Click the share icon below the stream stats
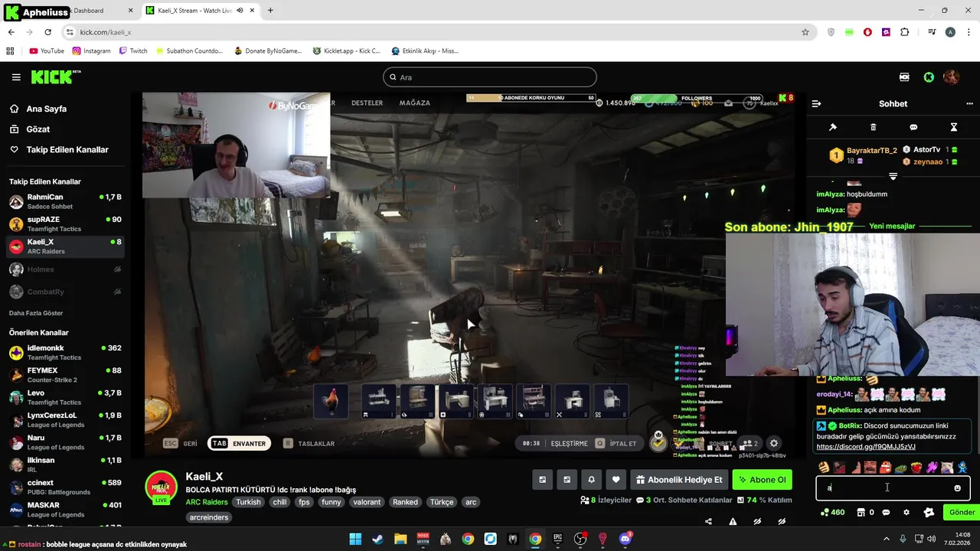980x551 pixels. 708,522
